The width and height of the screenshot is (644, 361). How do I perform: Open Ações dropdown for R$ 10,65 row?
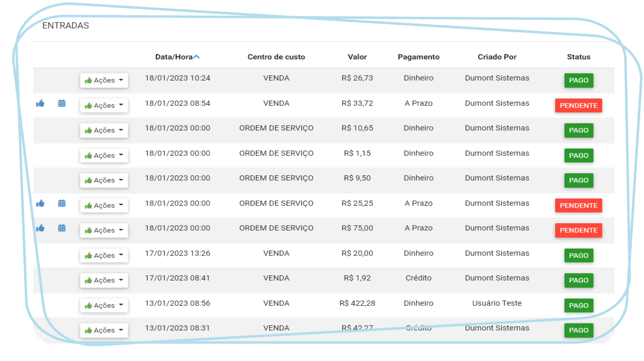click(x=104, y=130)
